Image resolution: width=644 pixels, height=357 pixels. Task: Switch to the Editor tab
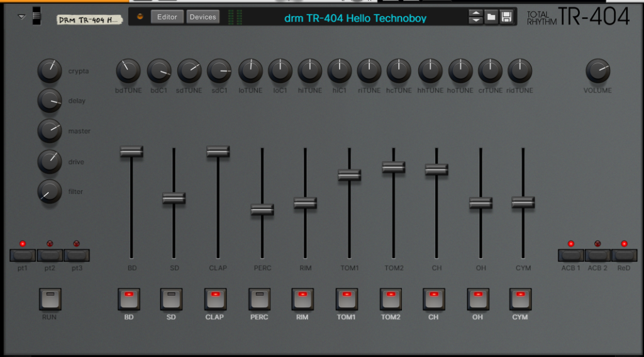167,17
